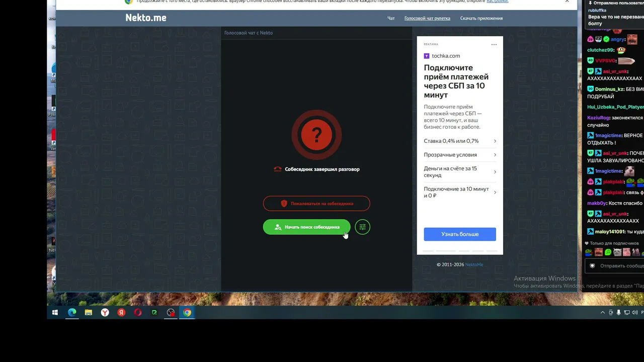Click the maloy141091 username in chat
Image resolution: width=644 pixels, height=362 pixels.
click(610, 232)
